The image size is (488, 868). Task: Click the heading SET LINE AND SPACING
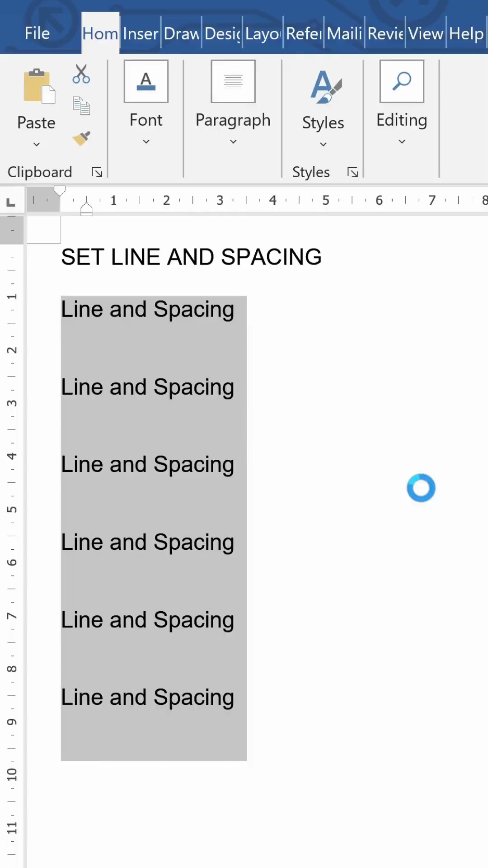coord(191,257)
